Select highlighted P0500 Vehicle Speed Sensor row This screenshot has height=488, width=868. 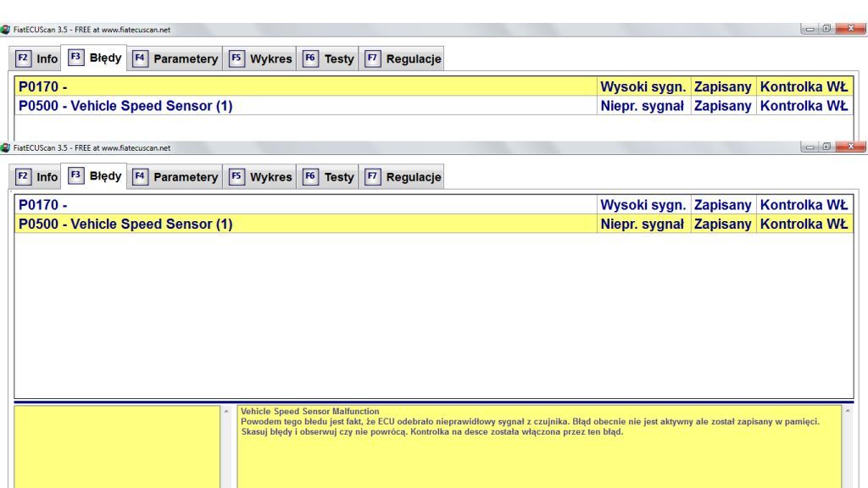click(x=305, y=224)
